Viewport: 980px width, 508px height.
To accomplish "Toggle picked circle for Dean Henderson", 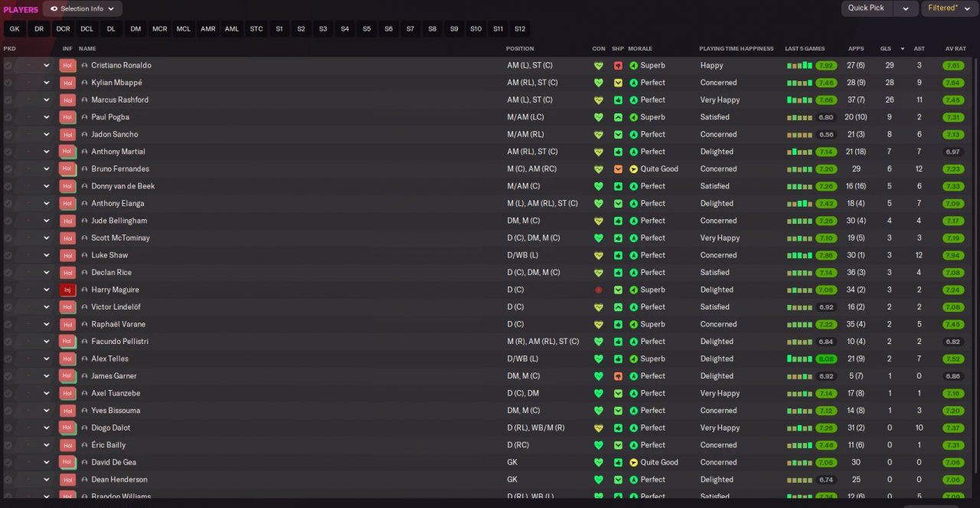I will [8, 480].
